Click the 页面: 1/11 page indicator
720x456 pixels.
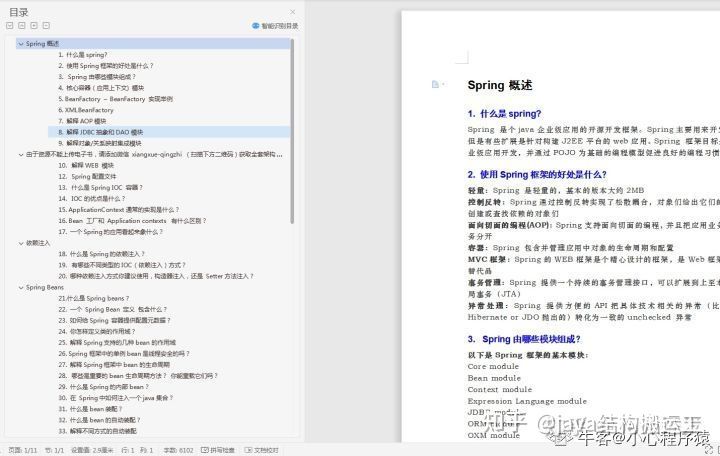click(22, 450)
